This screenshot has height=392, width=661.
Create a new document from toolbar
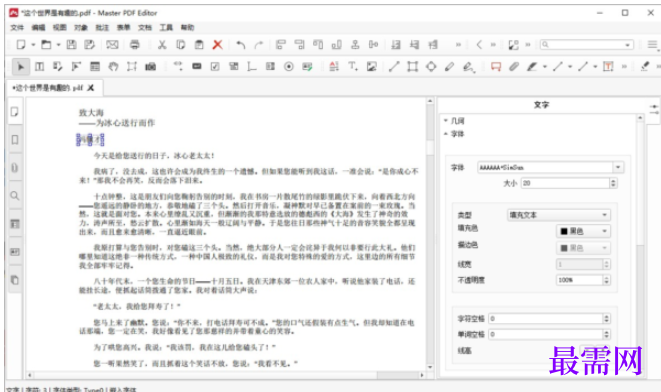tap(21, 45)
